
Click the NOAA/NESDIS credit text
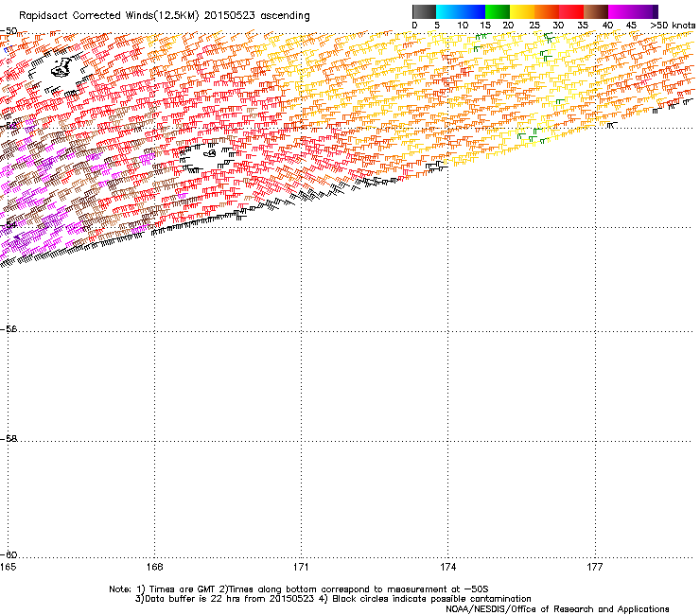click(x=557, y=609)
